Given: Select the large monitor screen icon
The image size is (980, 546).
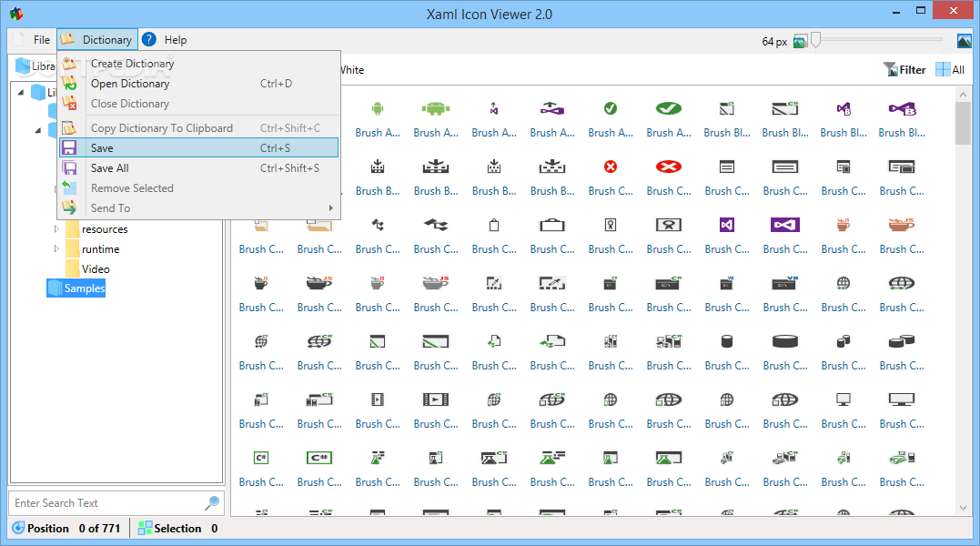Looking at the screenshot, I should pyautogui.click(x=901, y=399).
